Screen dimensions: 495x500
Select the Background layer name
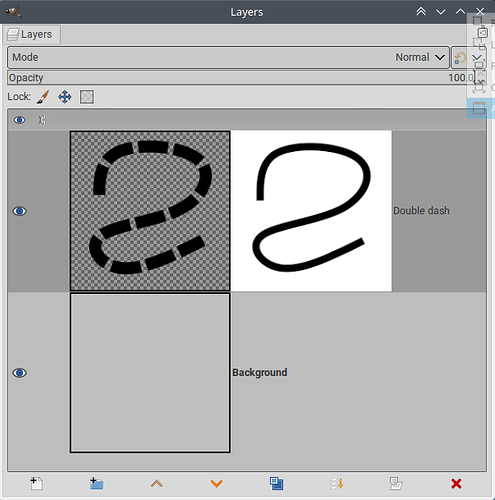260,372
